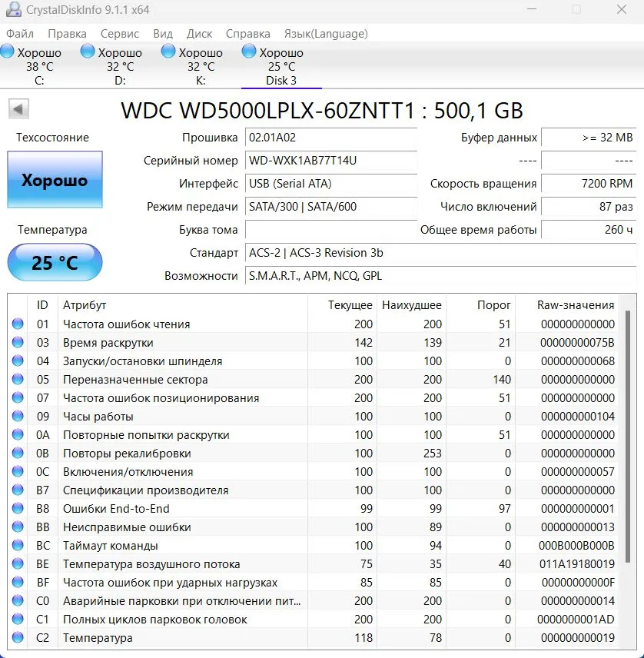Switch to the C: disk tab
644x658 pixels.
[38, 66]
